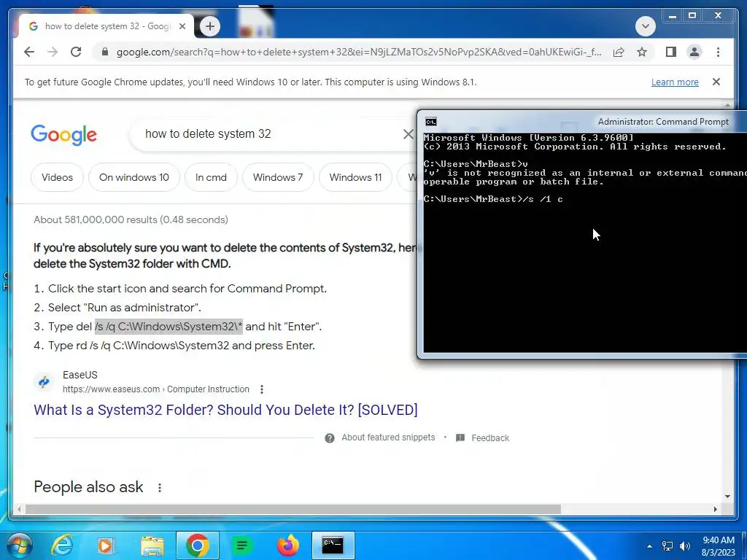Open Chrome profile avatar
This screenshot has width=747, height=560.
pyautogui.click(x=694, y=52)
